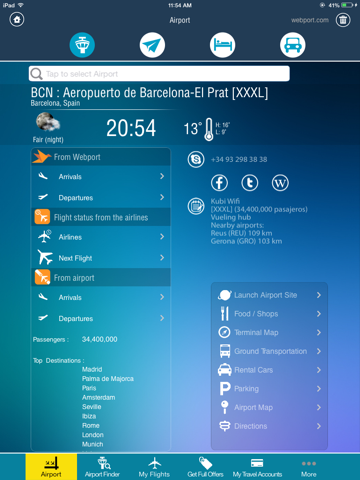
Task: Open the Terminal Map option
Action: [x=269, y=332]
